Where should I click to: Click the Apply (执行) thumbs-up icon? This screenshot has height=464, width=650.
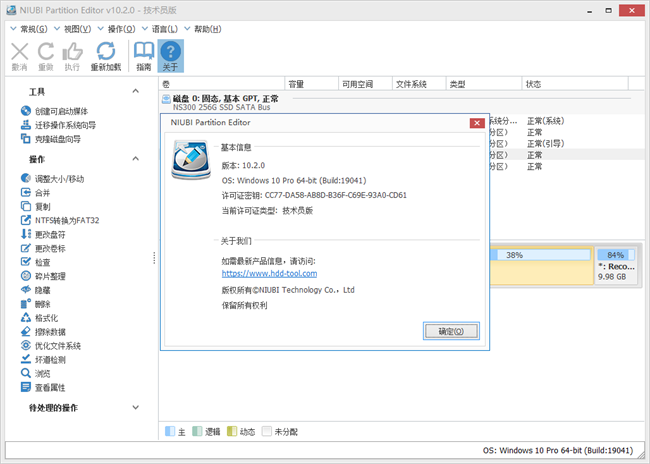point(72,56)
